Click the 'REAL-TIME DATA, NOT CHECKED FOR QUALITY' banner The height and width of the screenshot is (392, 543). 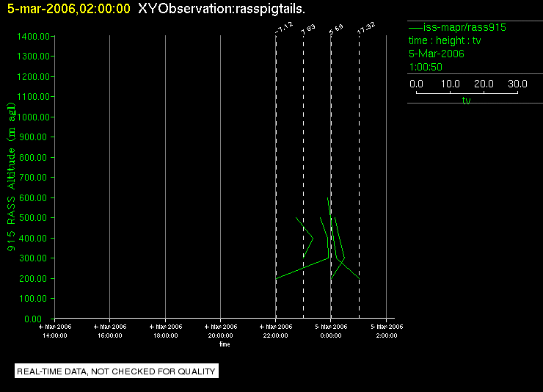117,371
